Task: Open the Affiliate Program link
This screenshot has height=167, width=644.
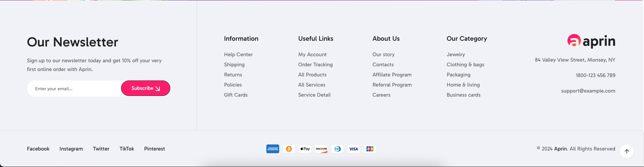Action: point(392,75)
